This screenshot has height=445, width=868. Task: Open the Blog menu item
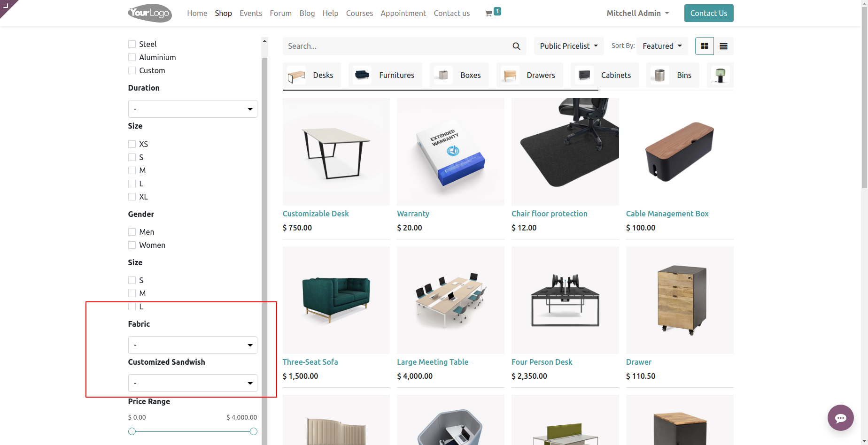[307, 13]
